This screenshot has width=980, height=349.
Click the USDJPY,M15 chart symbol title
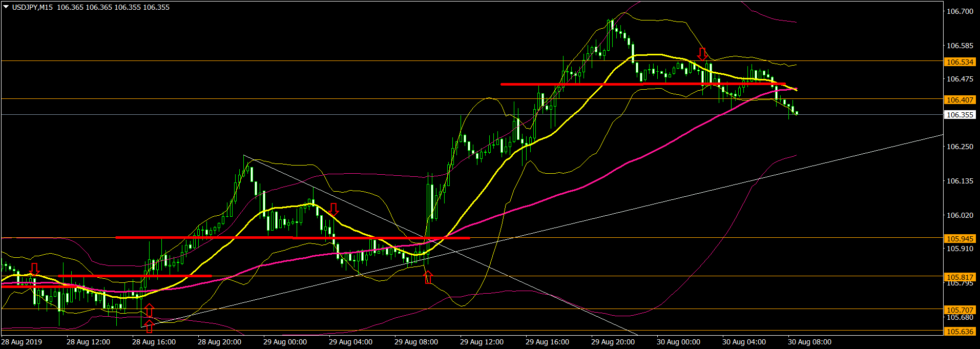[x=32, y=7]
